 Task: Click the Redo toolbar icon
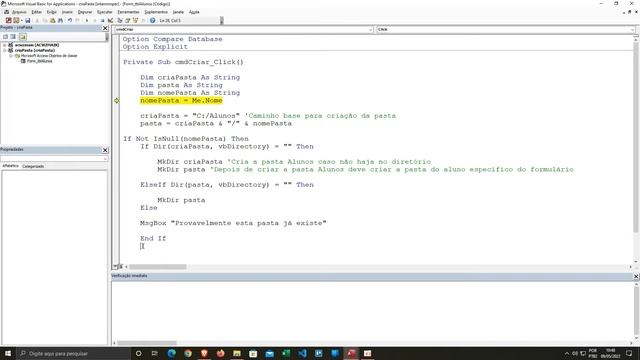coord(78,20)
